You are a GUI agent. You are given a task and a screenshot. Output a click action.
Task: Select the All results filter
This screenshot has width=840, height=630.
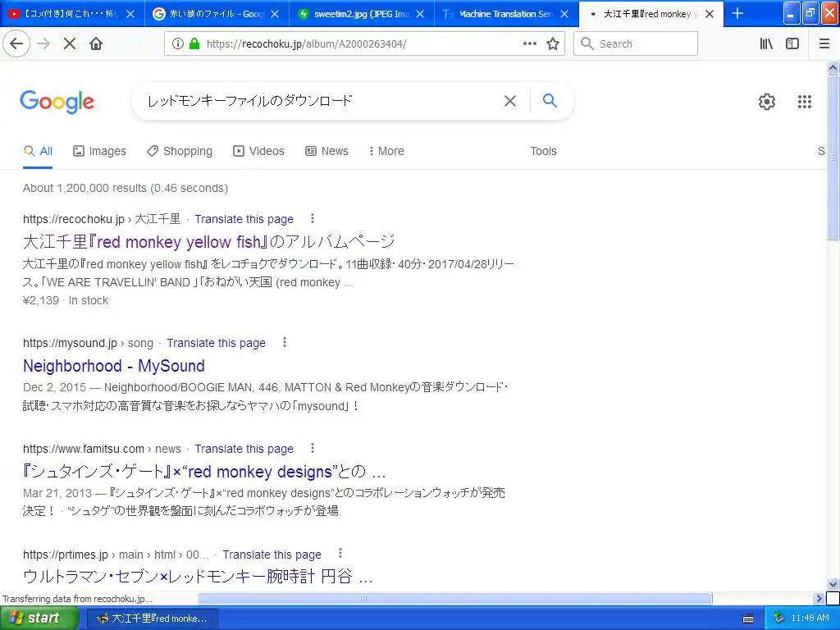[x=38, y=151]
